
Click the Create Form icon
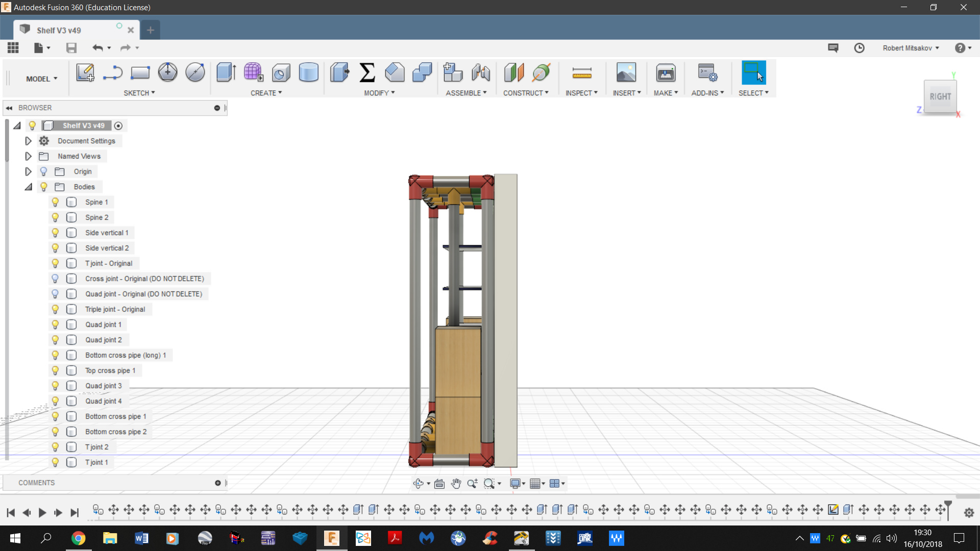tap(254, 72)
